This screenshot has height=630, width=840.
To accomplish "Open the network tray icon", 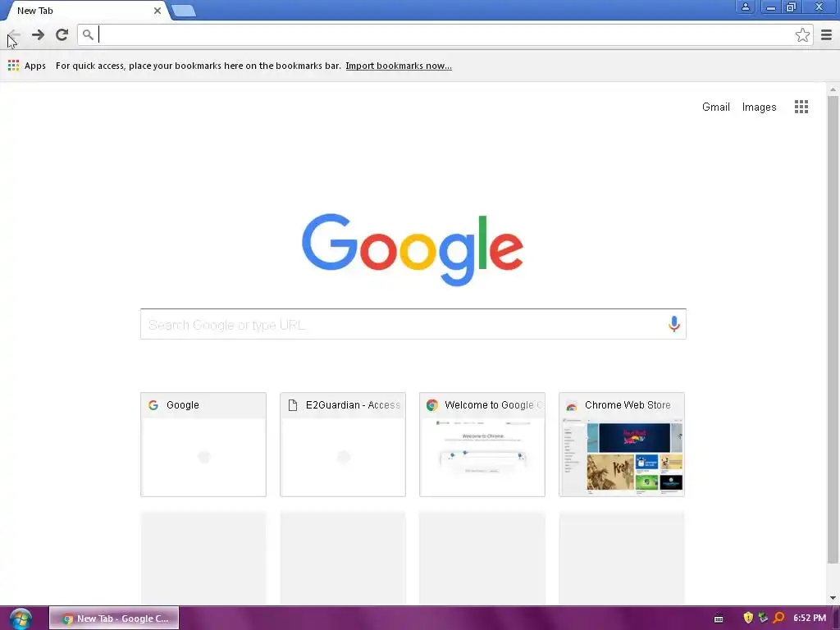I will click(763, 619).
